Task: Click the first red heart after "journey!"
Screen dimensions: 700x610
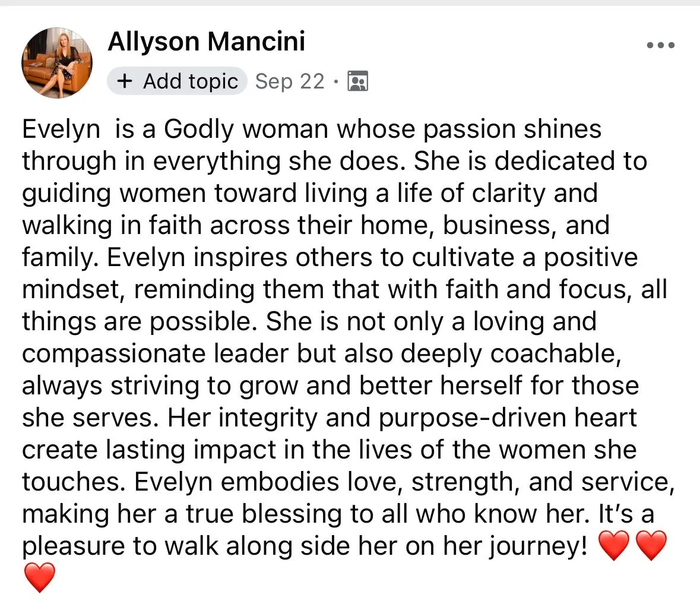Action: [x=614, y=546]
